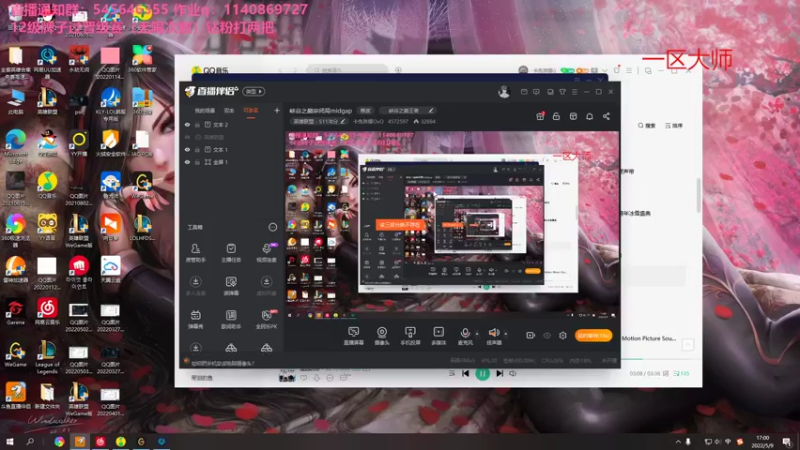Open microphone options arrow
The width and height of the screenshot is (800, 450).
[477, 334]
